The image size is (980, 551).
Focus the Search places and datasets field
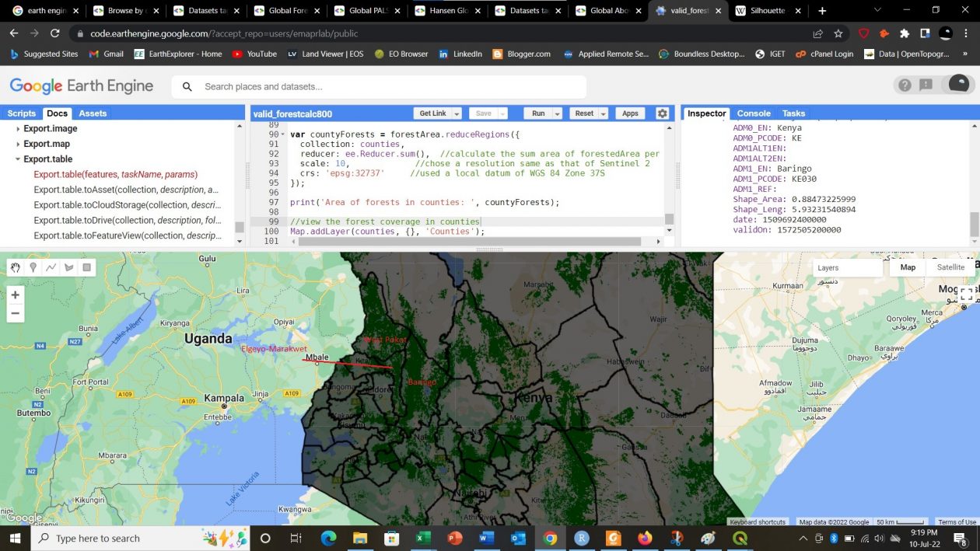coord(378,86)
